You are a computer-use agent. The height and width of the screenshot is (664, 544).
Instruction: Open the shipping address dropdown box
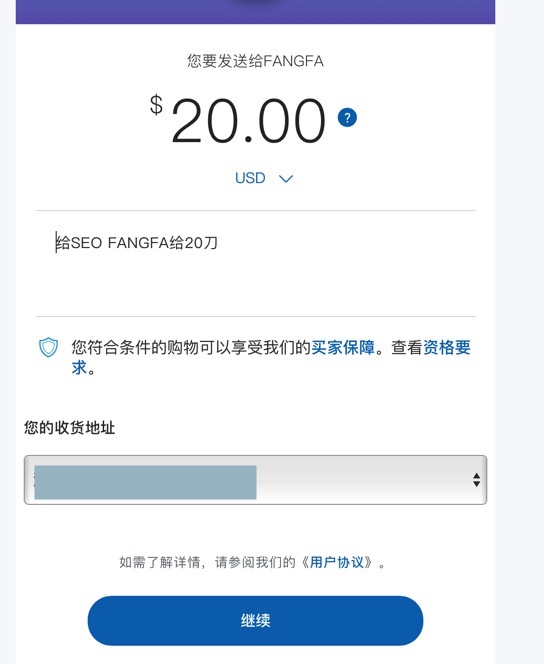(255, 480)
